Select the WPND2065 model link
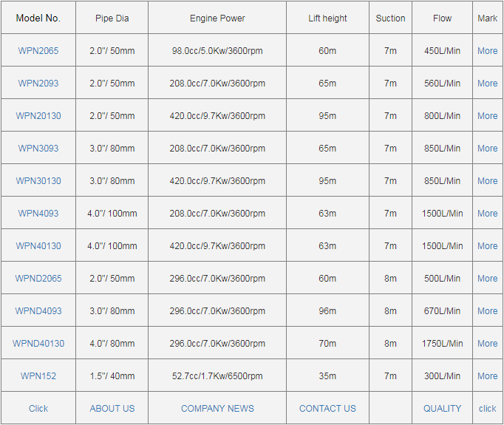This screenshot has width=504, height=425. [38, 279]
